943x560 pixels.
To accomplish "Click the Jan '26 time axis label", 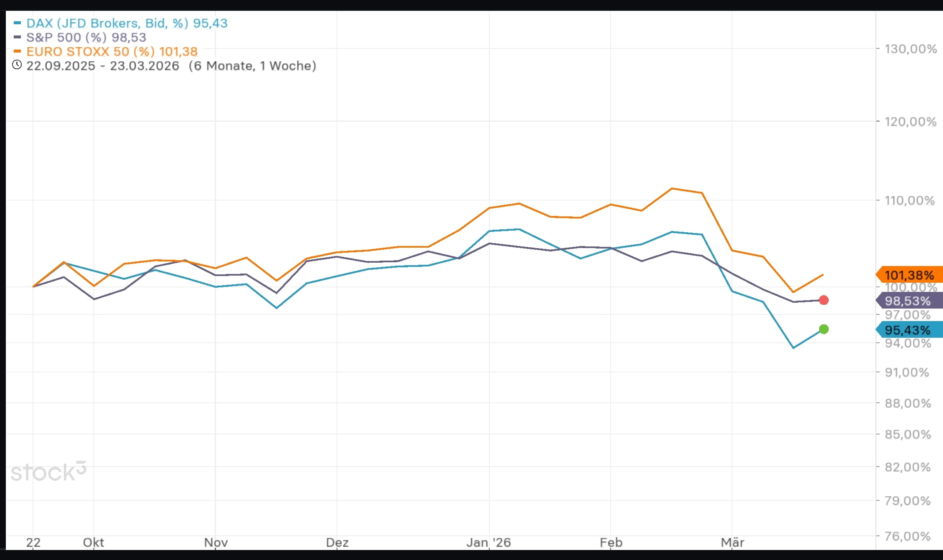I will coord(488,542).
